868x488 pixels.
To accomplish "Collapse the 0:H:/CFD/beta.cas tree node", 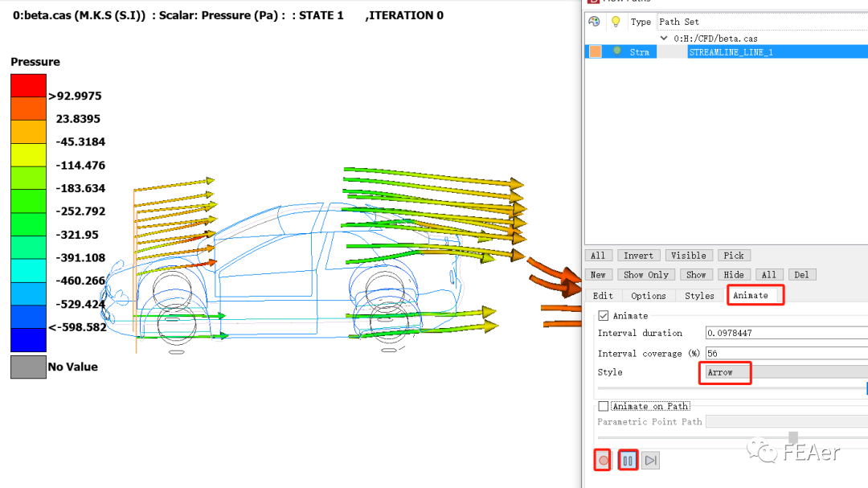I will click(x=664, y=38).
